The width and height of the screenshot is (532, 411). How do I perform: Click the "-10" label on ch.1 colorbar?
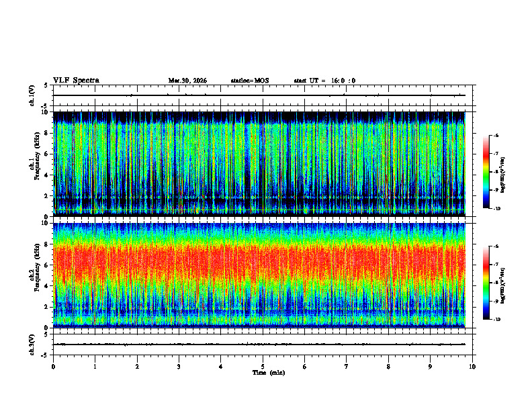[496, 209]
